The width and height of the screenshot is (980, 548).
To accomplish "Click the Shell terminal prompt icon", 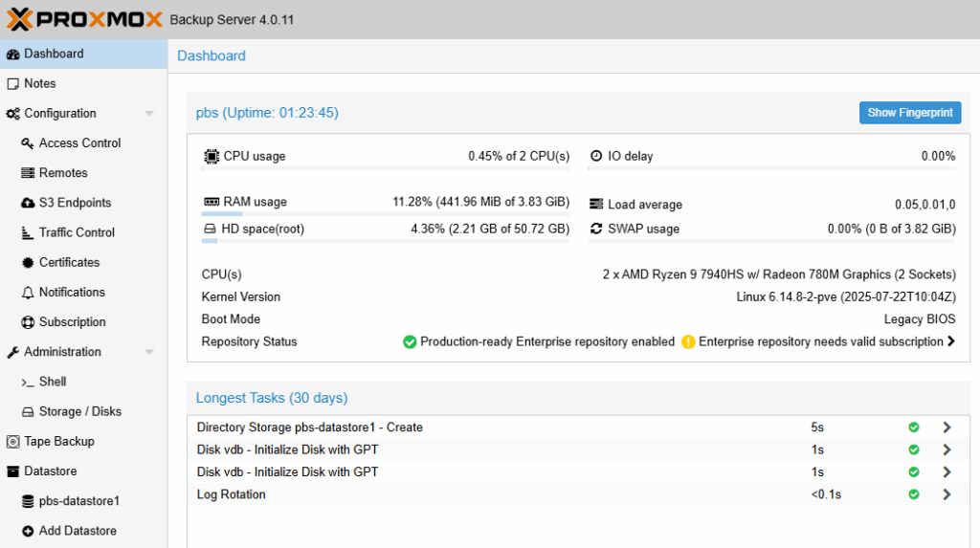I will pos(28,382).
